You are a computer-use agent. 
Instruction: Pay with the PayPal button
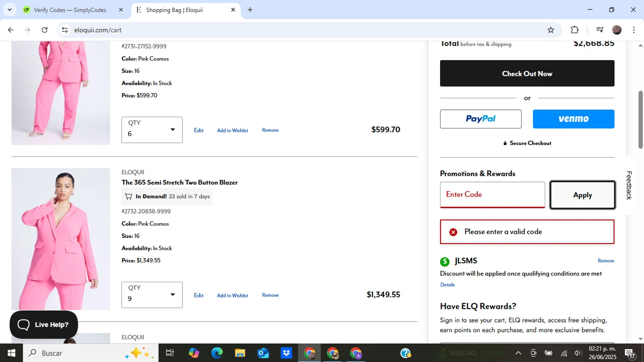(480, 119)
